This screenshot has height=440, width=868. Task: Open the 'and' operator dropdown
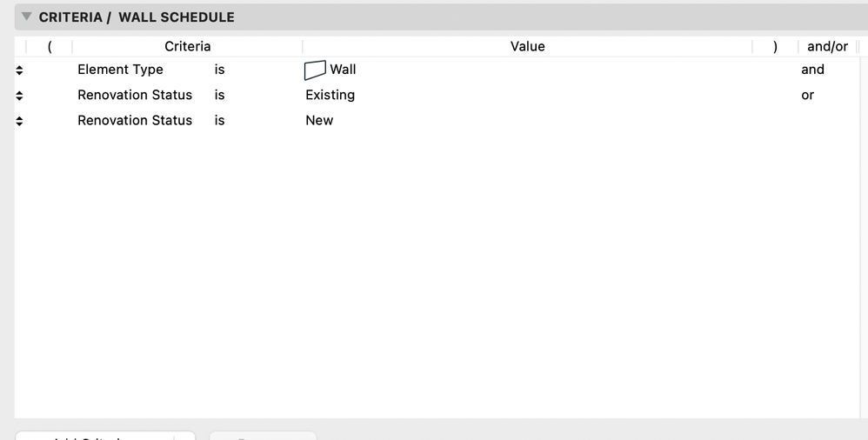coord(812,70)
